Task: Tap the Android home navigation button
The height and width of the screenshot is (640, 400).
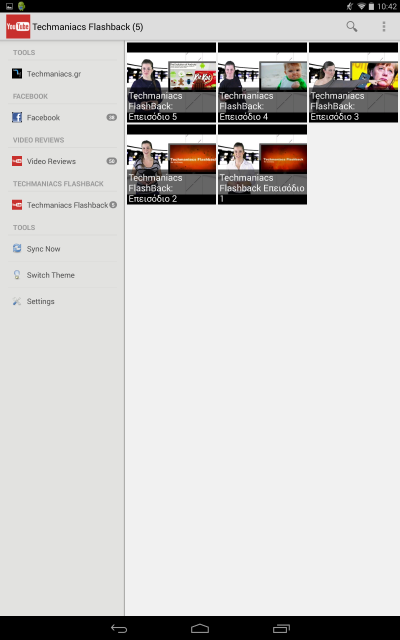Action: pos(200,629)
